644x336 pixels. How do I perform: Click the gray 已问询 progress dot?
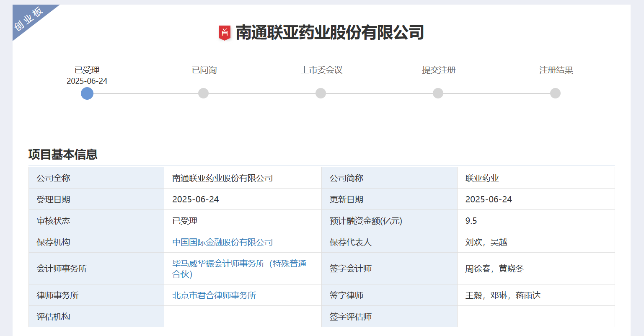click(x=204, y=93)
